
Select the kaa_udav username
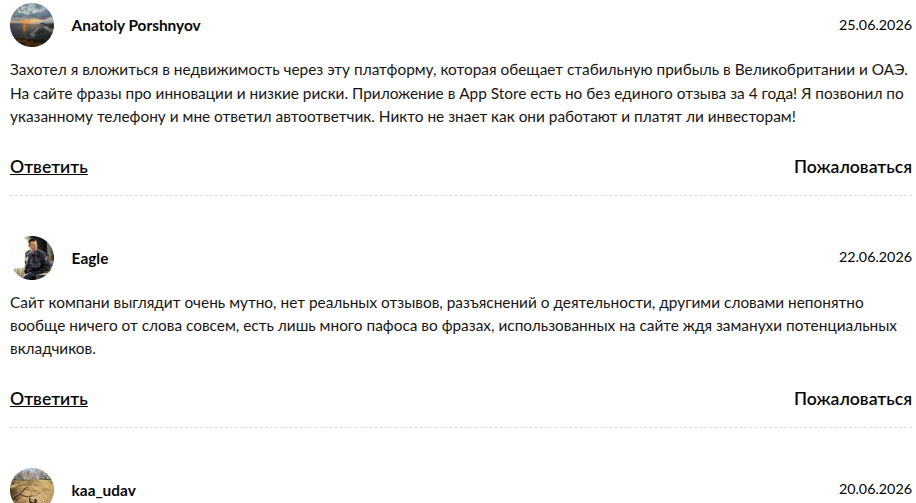tap(103, 490)
